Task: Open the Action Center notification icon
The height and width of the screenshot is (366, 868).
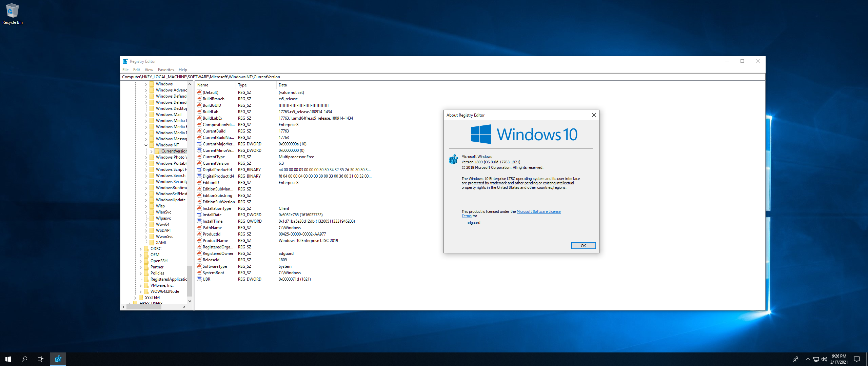Action: tap(857, 359)
